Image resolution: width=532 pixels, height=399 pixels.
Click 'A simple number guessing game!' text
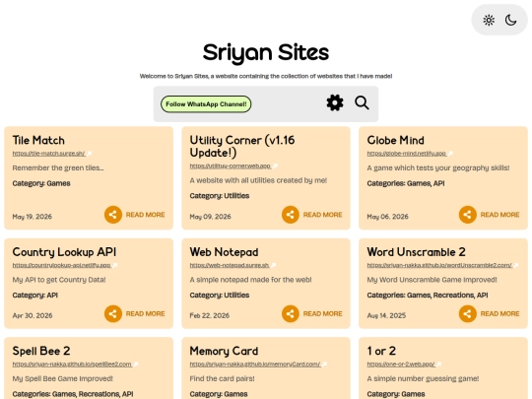click(x=423, y=378)
